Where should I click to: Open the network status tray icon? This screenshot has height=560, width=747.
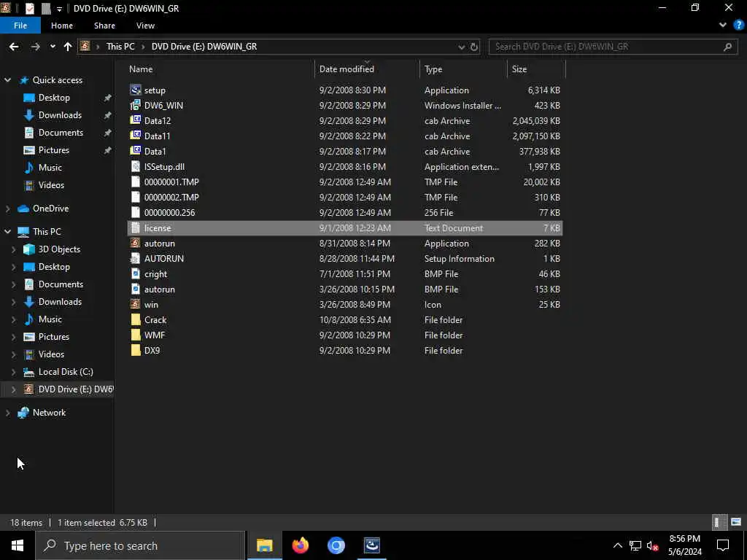pyautogui.click(x=635, y=545)
